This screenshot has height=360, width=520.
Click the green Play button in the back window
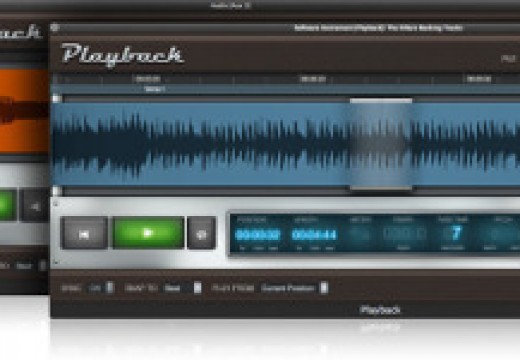point(7,204)
